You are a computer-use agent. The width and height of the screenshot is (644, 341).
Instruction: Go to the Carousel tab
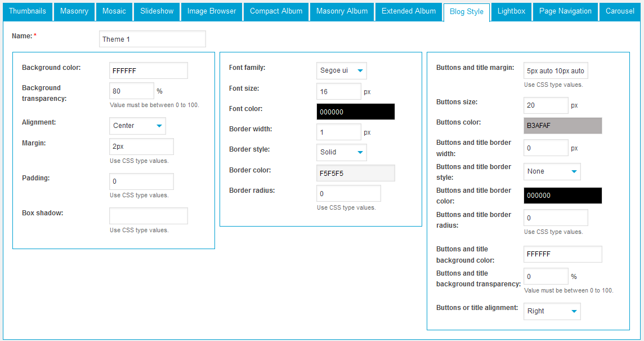[x=620, y=11]
